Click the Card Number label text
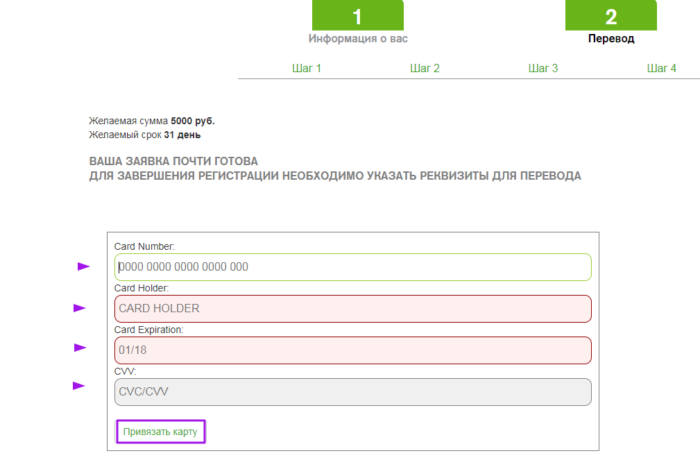The image size is (700, 476). [x=145, y=246]
